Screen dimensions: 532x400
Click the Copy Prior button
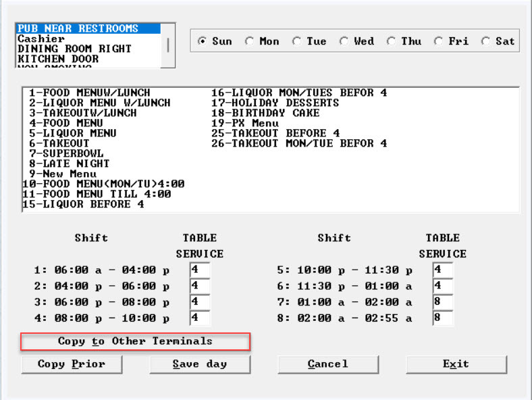(72, 364)
